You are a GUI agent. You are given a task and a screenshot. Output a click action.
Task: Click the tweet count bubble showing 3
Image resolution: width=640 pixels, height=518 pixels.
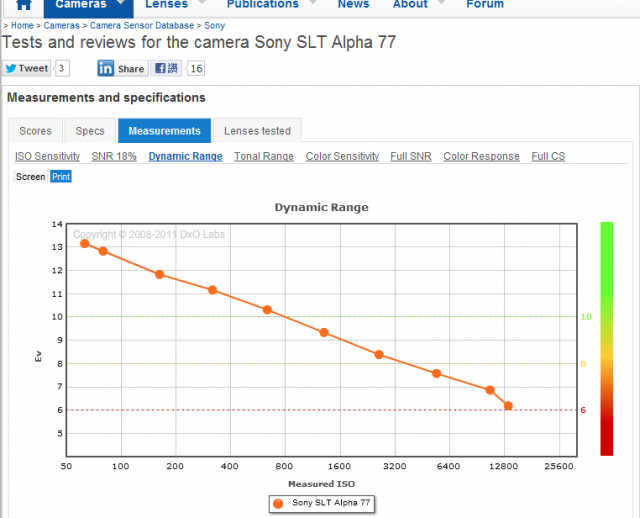[x=62, y=68]
